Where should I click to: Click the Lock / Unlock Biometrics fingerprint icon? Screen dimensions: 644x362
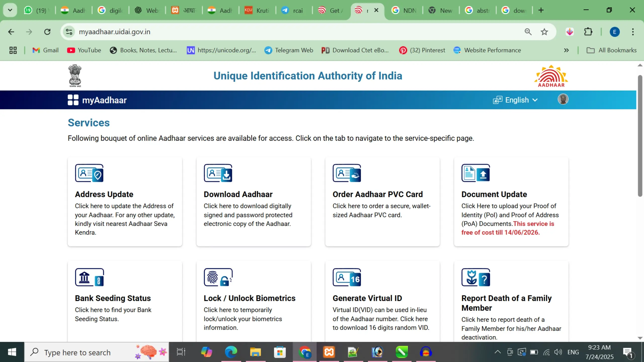pos(218,277)
